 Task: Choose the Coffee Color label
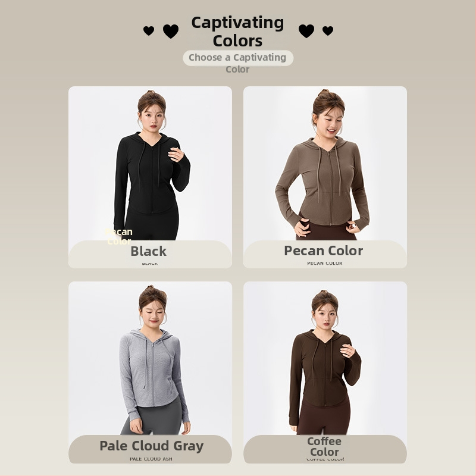[x=324, y=446]
